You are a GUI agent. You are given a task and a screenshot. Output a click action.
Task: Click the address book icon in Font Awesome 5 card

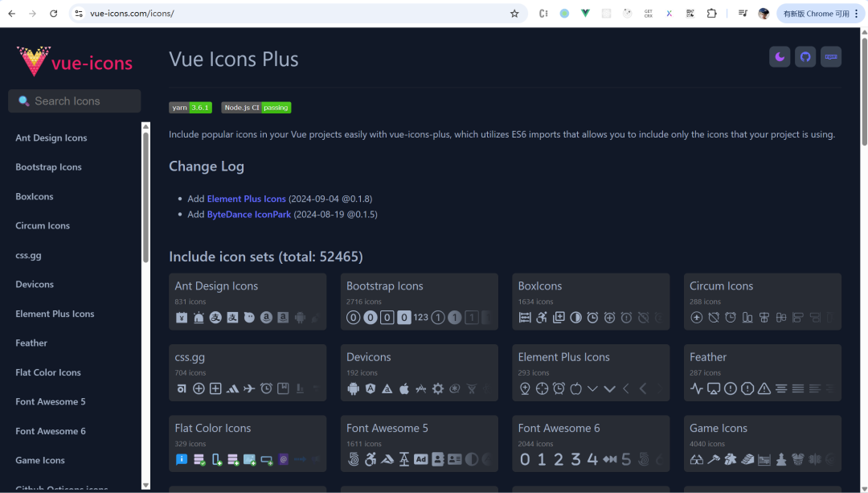(438, 459)
